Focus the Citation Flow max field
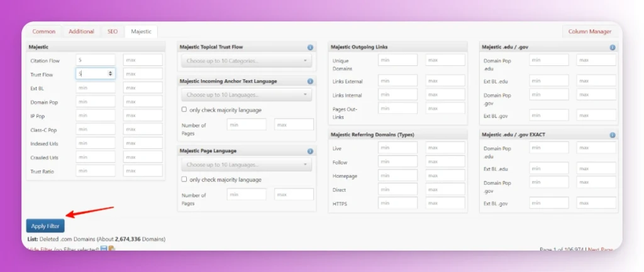This screenshot has width=644, height=272. [x=143, y=60]
